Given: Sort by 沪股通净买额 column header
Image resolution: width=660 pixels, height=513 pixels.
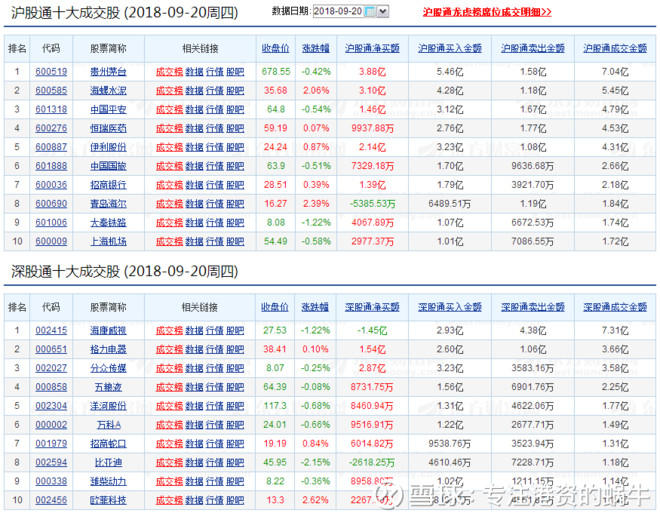Looking at the screenshot, I should click(372, 48).
